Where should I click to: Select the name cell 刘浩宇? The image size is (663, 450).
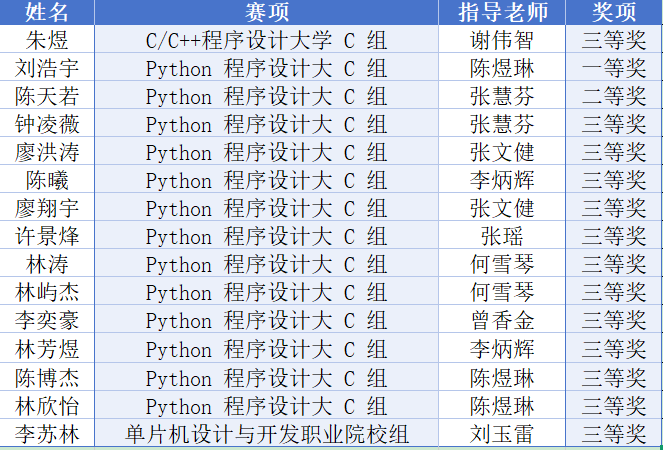pyautogui.click(x=47, y=67)
